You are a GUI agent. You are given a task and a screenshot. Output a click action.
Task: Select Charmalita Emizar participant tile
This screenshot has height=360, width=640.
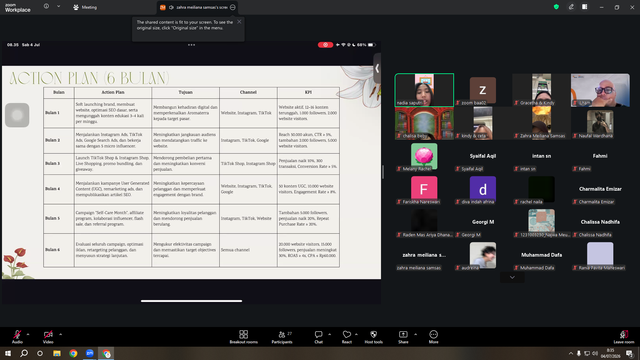pos(600,189)
